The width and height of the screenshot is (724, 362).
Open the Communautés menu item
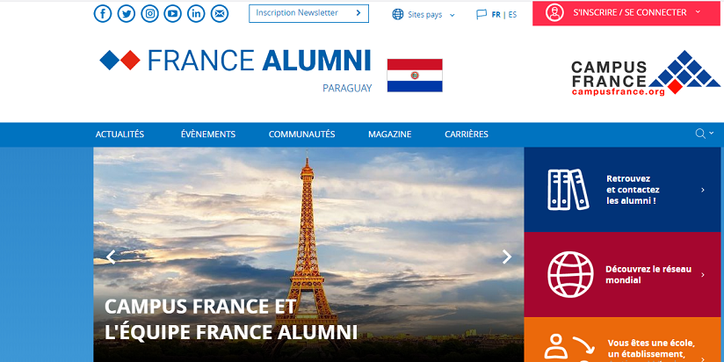(x=302, y=134)
